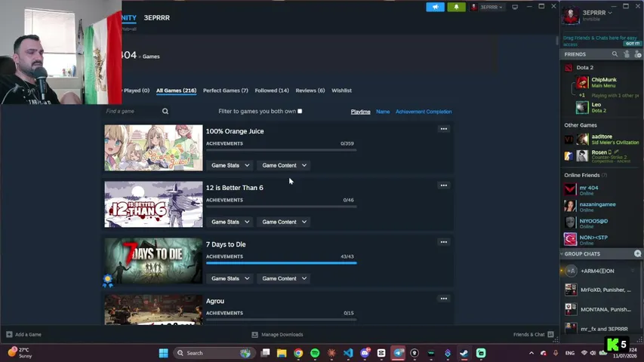644x362 pixels.
Task: Switch to the Wishlist tab
Action: point(342,90)
